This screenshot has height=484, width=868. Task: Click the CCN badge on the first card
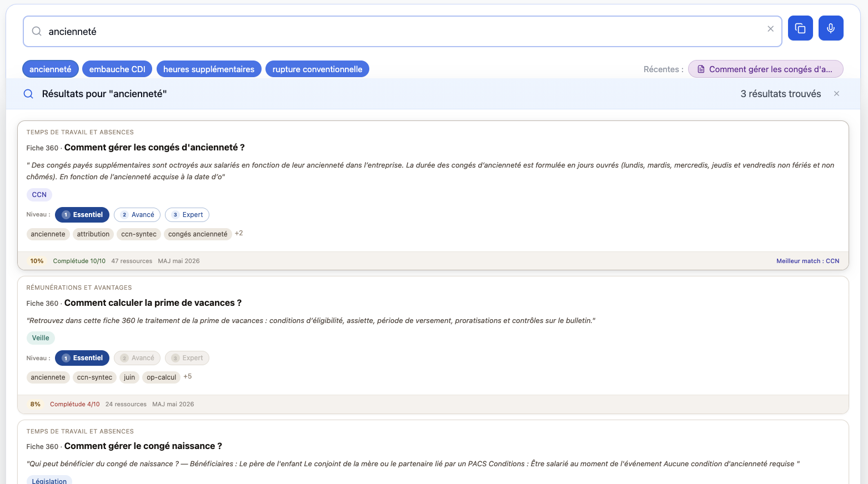click(x=39, y=195)
